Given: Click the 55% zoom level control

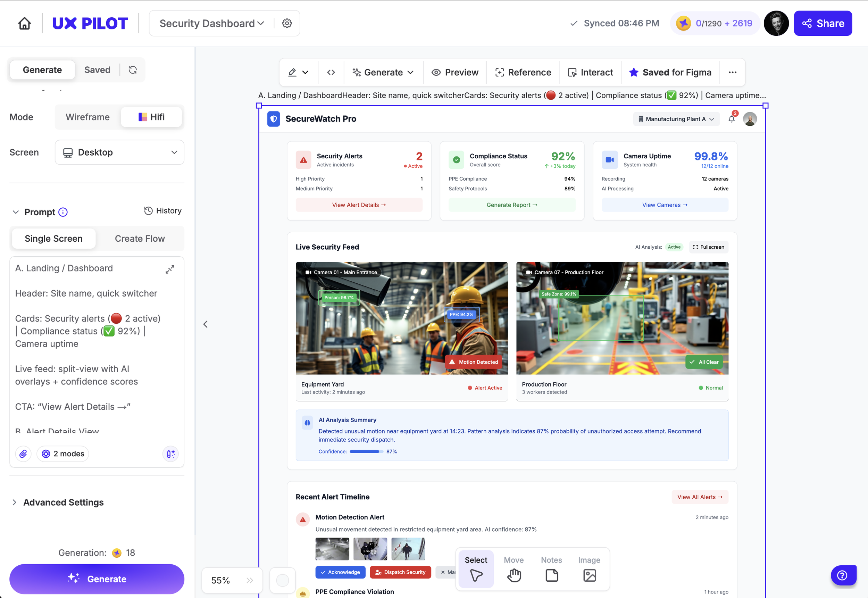Looking at the screenshot, I should click(221, 580).
